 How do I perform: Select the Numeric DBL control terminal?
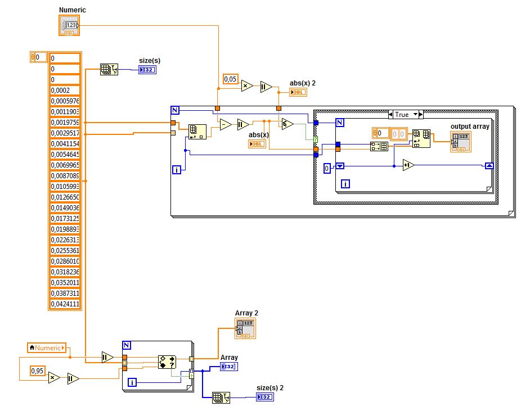(x=69, y=26)
